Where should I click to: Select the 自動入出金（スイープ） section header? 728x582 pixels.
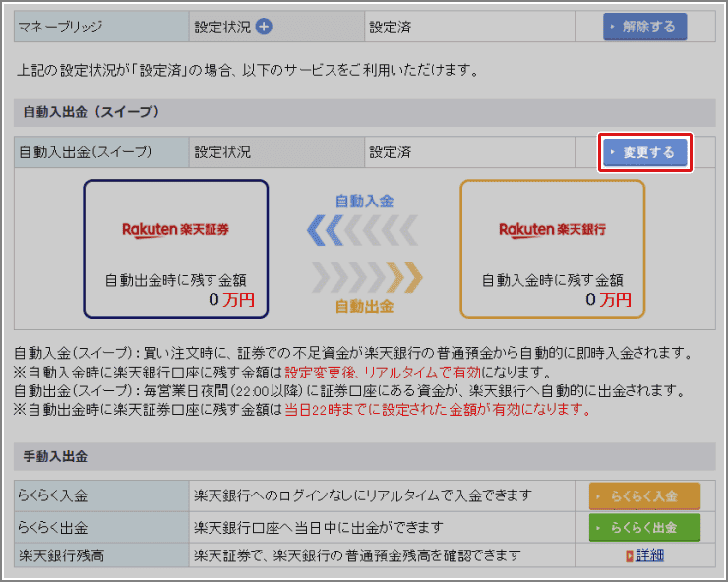89,112
